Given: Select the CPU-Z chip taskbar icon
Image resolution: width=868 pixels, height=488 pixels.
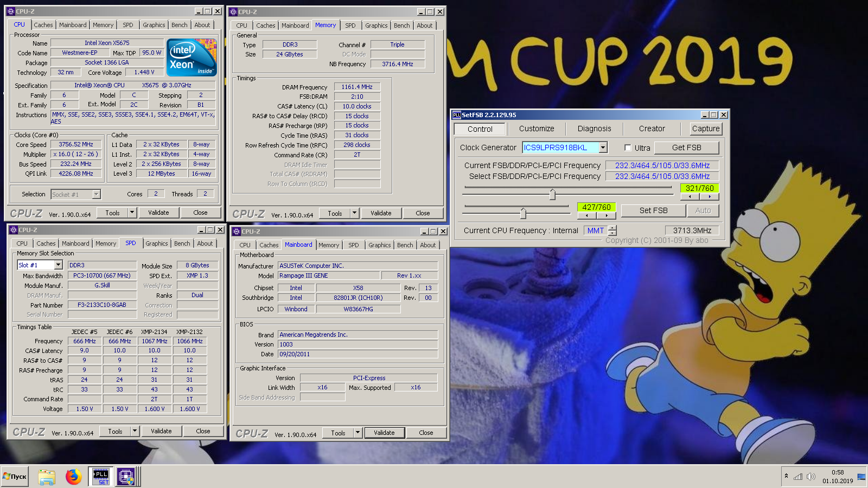Looking at the screenshot, I should pos(126,477).
